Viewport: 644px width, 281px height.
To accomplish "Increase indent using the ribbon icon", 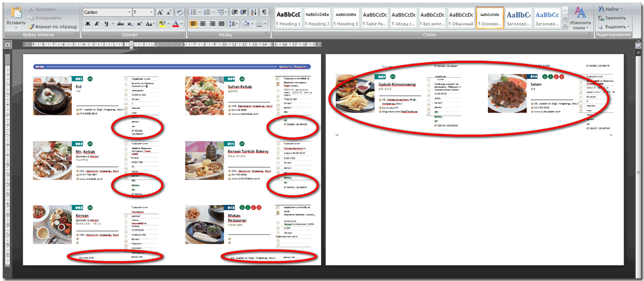I will [244, 12].
